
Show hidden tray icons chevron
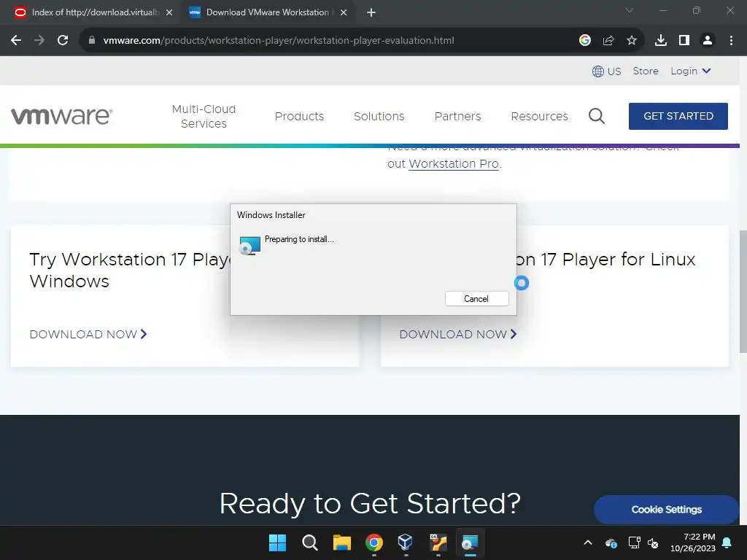588,542
